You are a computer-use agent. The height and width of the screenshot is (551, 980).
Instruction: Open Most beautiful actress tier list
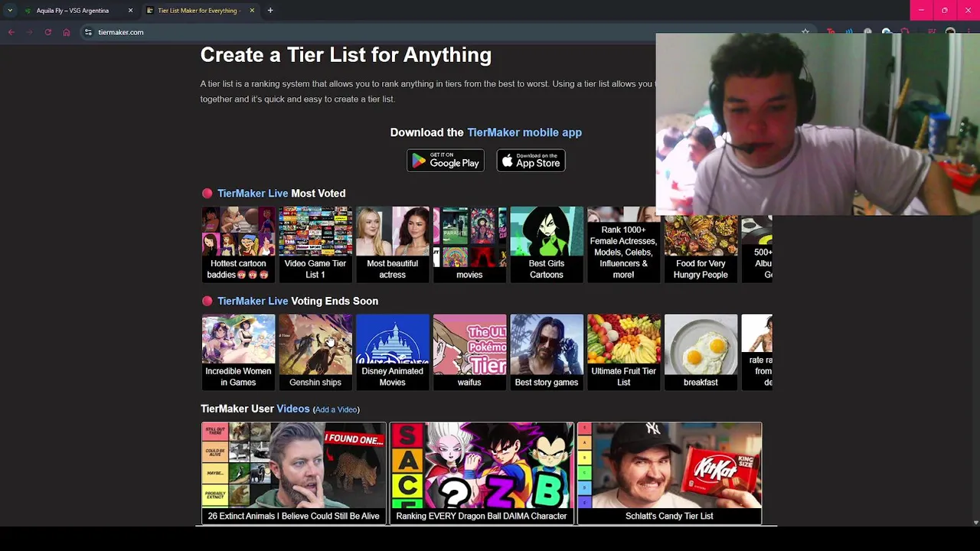(392, 244)
